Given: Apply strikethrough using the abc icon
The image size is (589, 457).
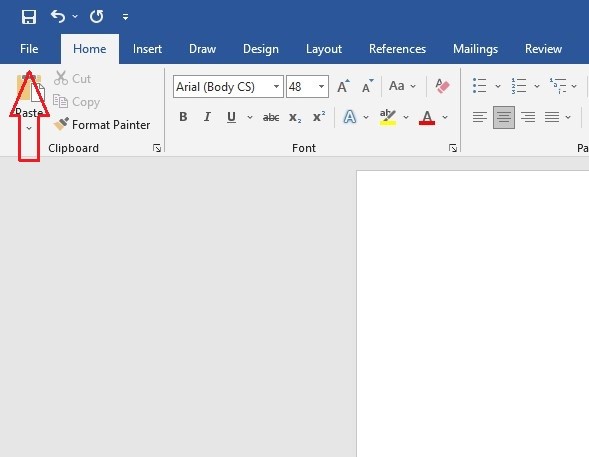Looking at the screenshot, I should (x=270, y=118).
